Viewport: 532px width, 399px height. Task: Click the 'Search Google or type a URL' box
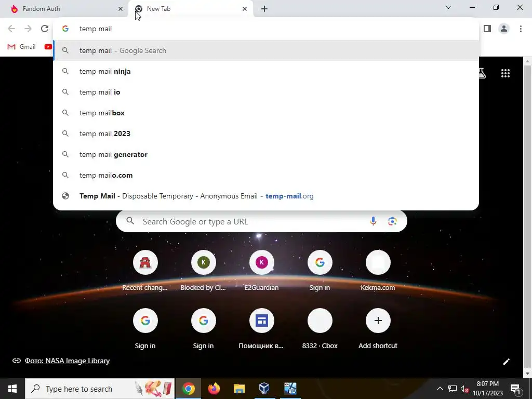(261, 221)
